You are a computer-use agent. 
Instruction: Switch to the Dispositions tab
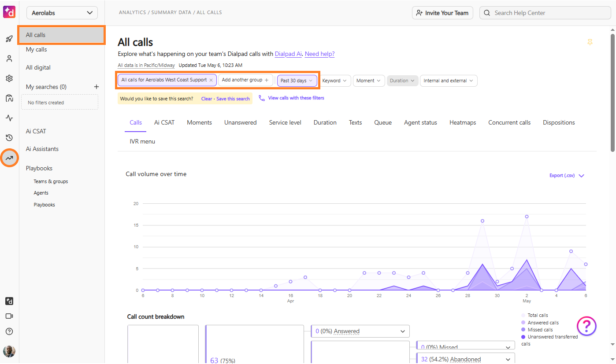coord(559,122)
